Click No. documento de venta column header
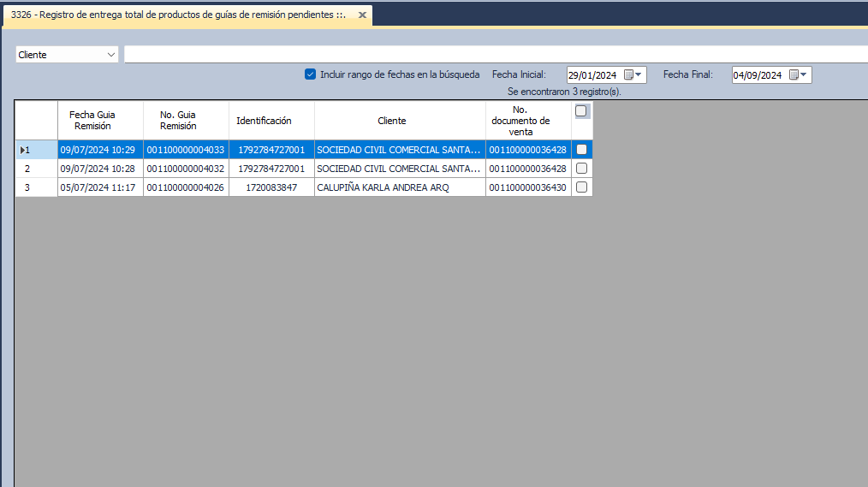868x487 pixels. tap(520, 121)
